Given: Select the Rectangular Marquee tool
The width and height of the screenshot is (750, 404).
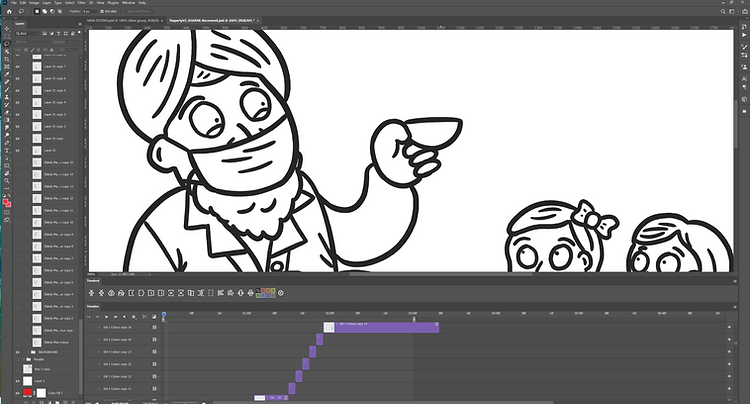Looking at the screenshot, I should pos(7,36).
